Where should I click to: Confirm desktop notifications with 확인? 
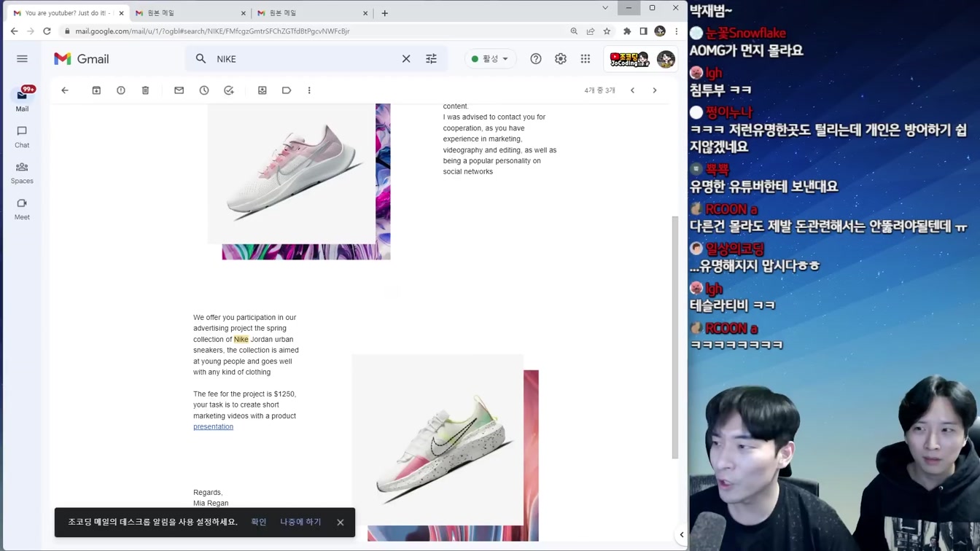[259, 522]
